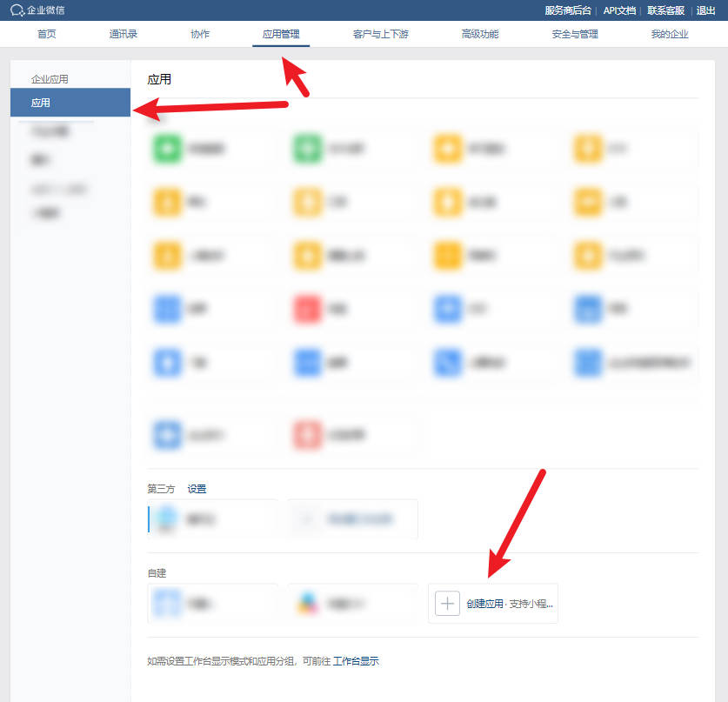Select 应用 in the left sidebar

click(x=70, y=102)
